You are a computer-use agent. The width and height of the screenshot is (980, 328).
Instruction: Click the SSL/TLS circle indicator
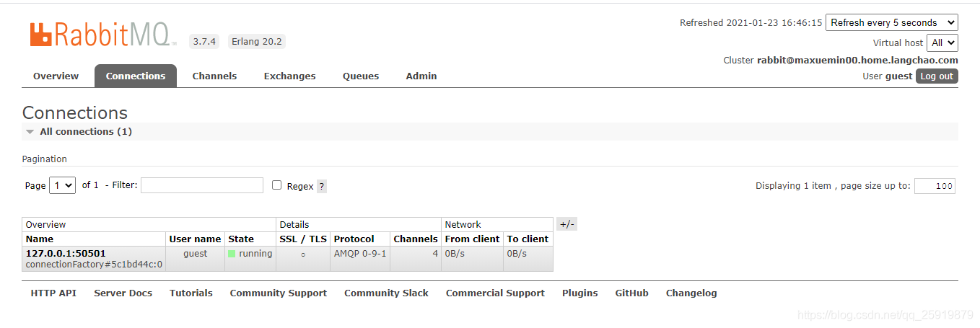[303, 254]
